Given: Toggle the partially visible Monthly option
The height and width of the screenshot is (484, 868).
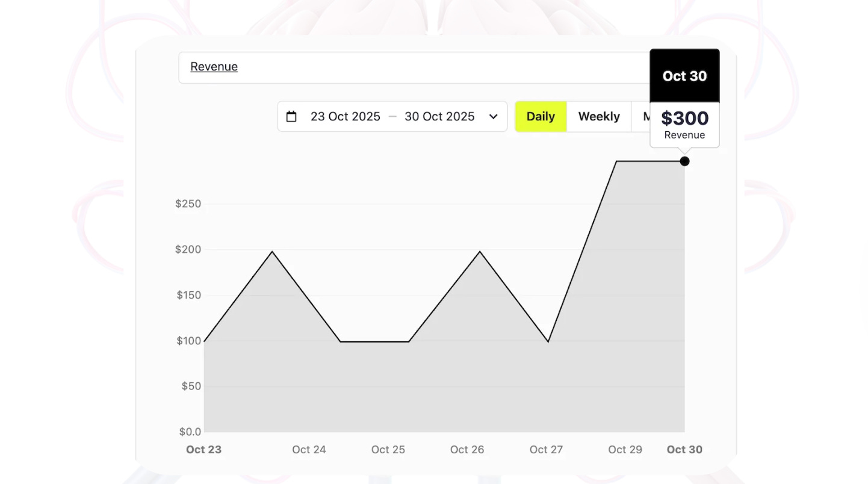Looking at the screenshot, I should click(x=645, y=116).
